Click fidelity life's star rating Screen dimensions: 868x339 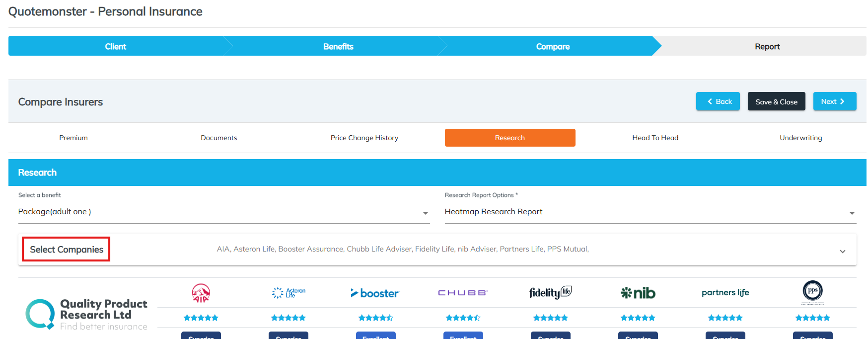[551, 318]
